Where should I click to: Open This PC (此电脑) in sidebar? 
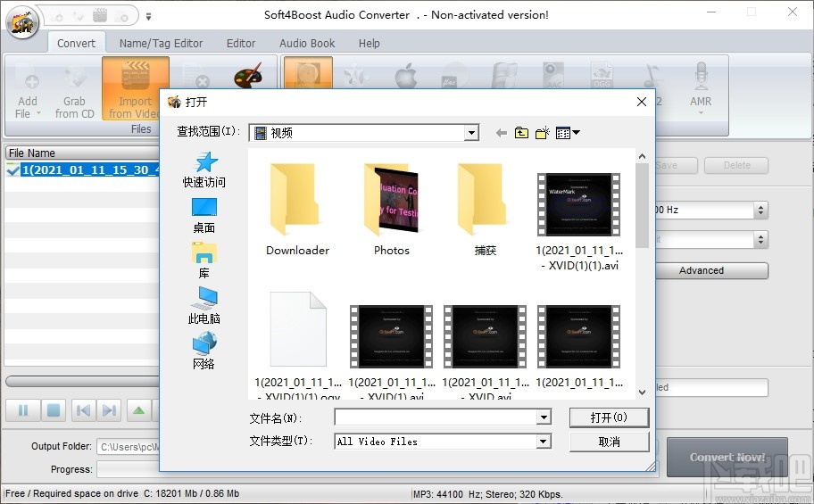click(204, 306)
